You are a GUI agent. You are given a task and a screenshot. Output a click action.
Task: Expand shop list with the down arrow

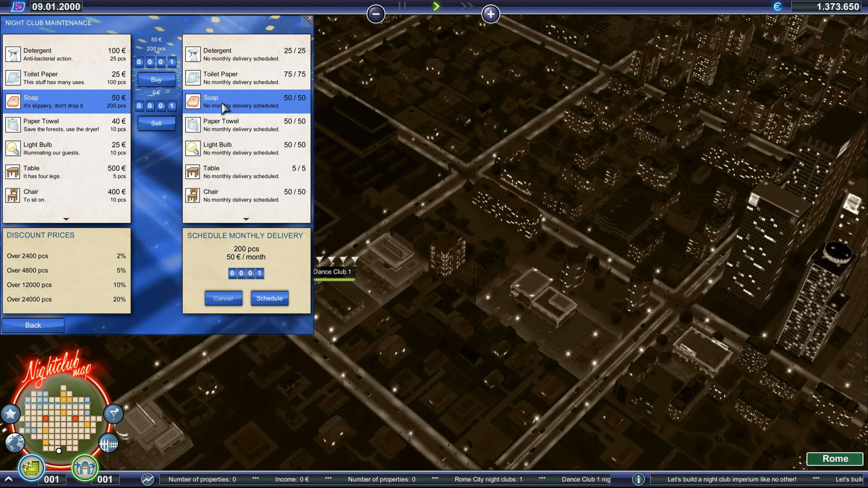click(66, 219)
